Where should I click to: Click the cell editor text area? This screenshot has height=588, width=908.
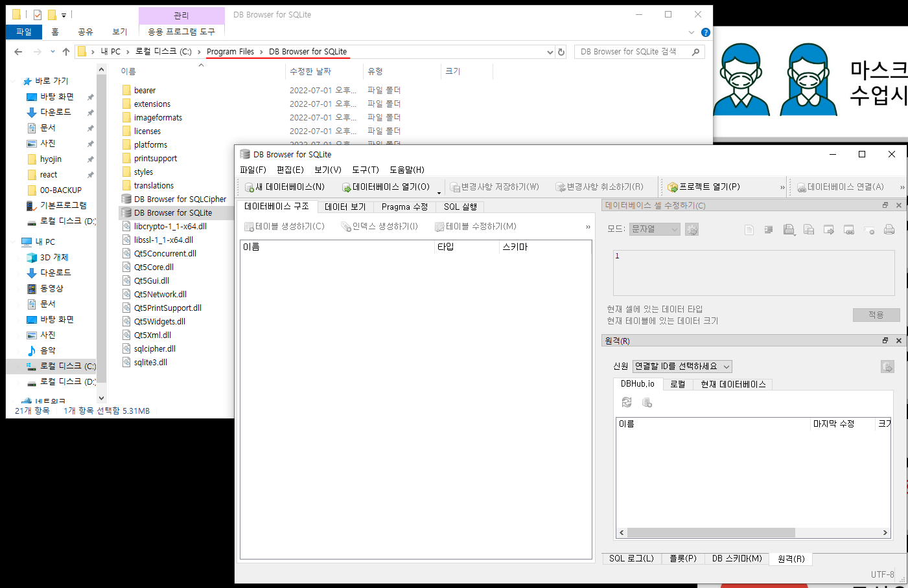click(x=754, y=273)
